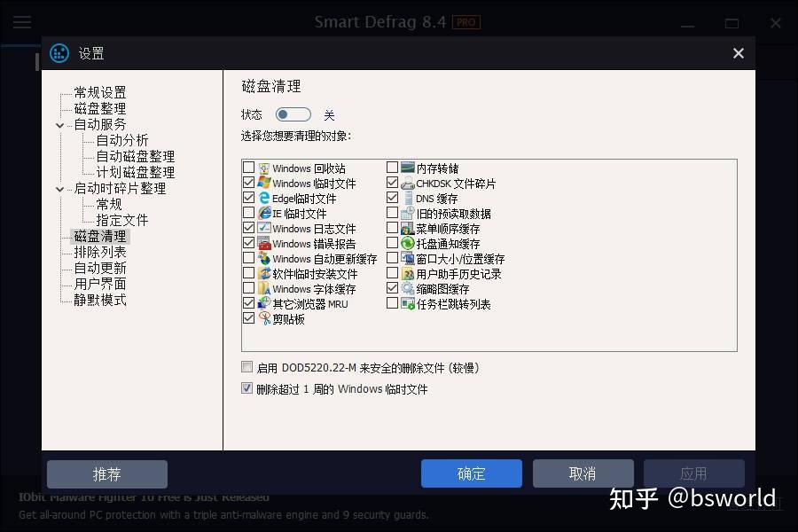Enable DOD5220.22-M secure file deletion

pyautogui.click(x=246, y=367)
